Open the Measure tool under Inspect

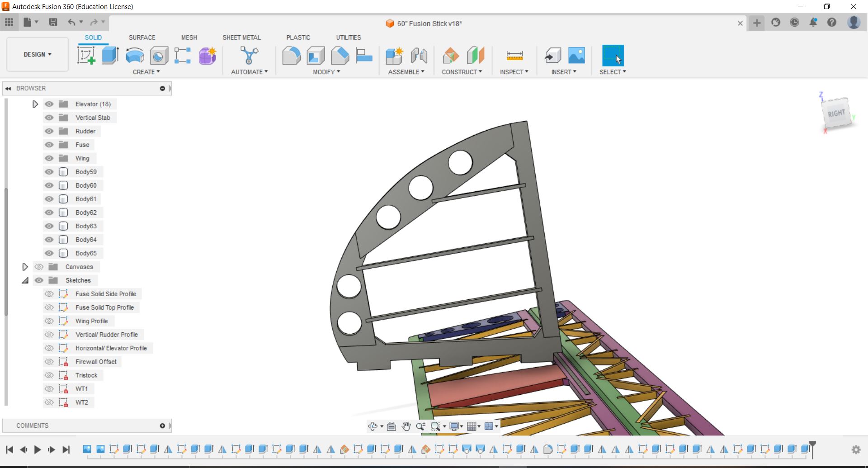point(514,56)
